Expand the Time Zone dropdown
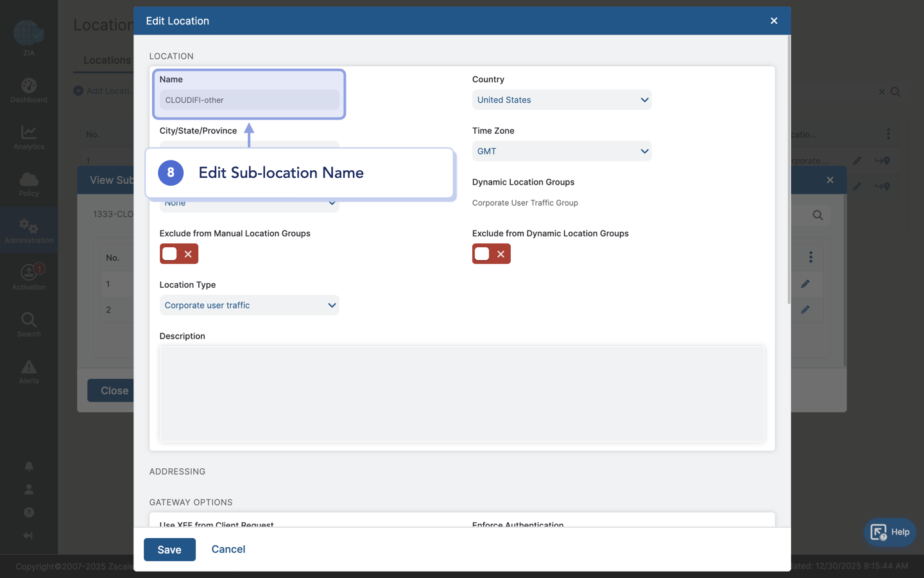 point(561,151)
